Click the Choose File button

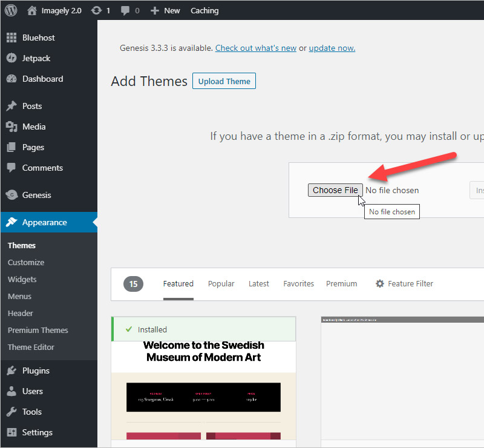click(335, 190)
